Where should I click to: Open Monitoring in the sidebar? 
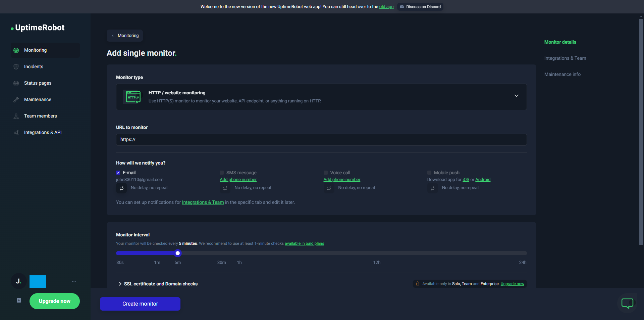pos(45,50)
